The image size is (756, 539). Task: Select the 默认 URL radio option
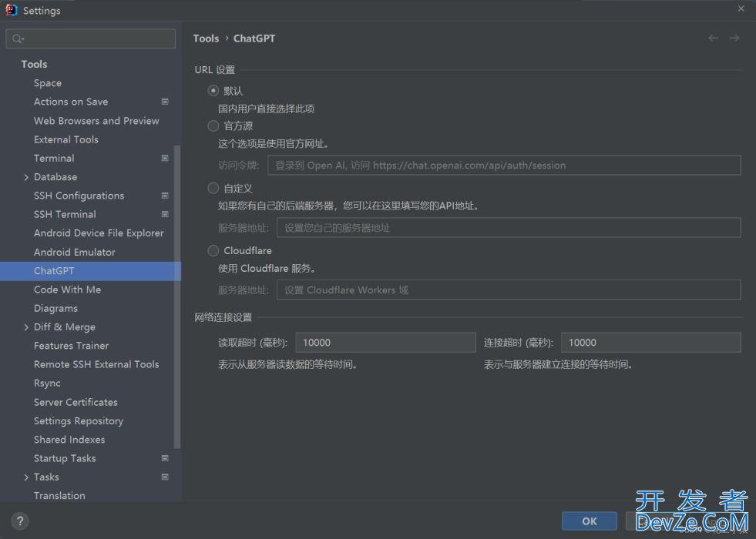pos(213,91)
